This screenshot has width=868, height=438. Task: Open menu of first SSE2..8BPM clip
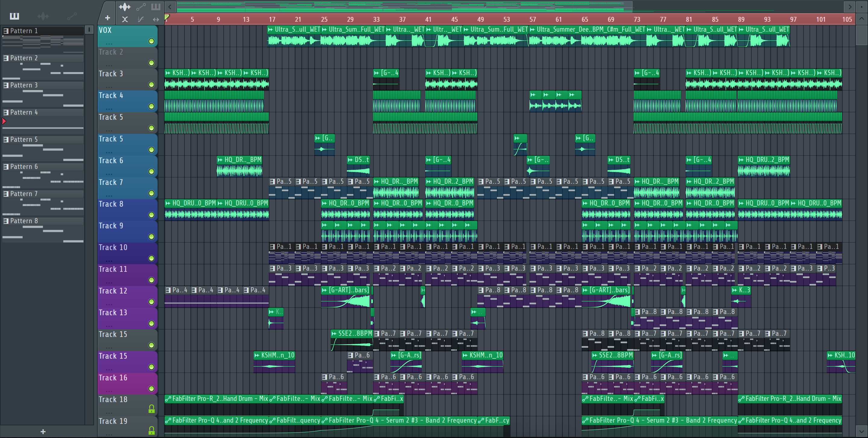(x=334, y=333)
